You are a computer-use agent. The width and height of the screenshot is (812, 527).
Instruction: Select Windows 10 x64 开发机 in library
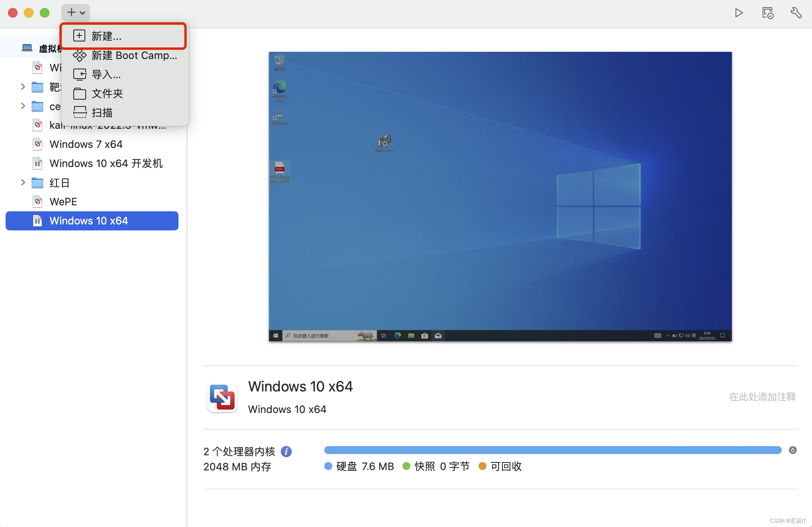[x=92, y=163]
